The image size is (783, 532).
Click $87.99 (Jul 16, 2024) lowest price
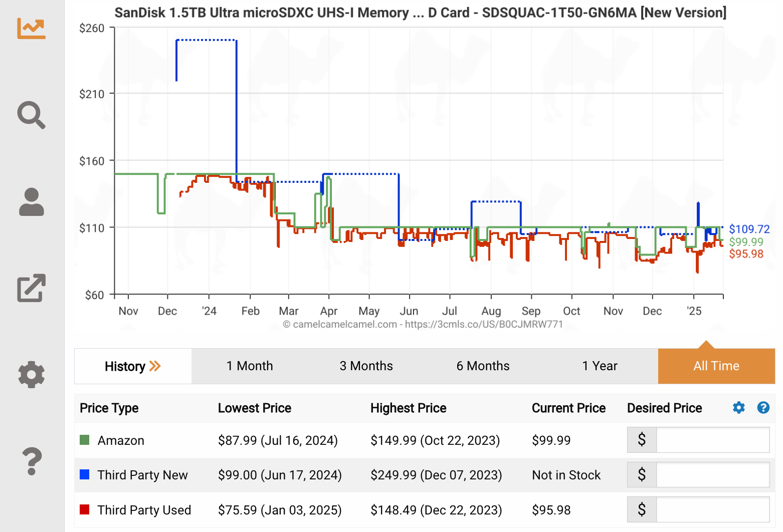click(278, 440)
